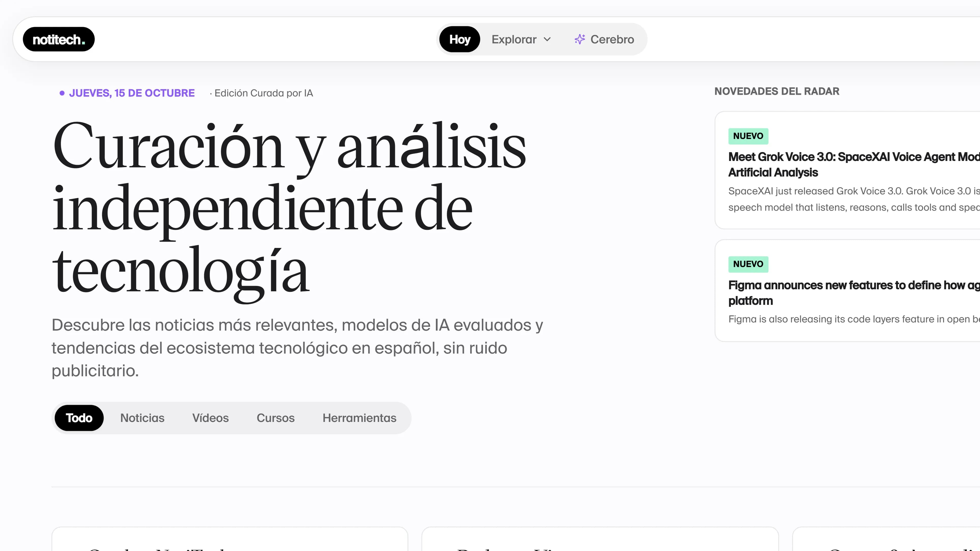Click the NUEVO badge on Grok Voice card

[x=748, y=136]
